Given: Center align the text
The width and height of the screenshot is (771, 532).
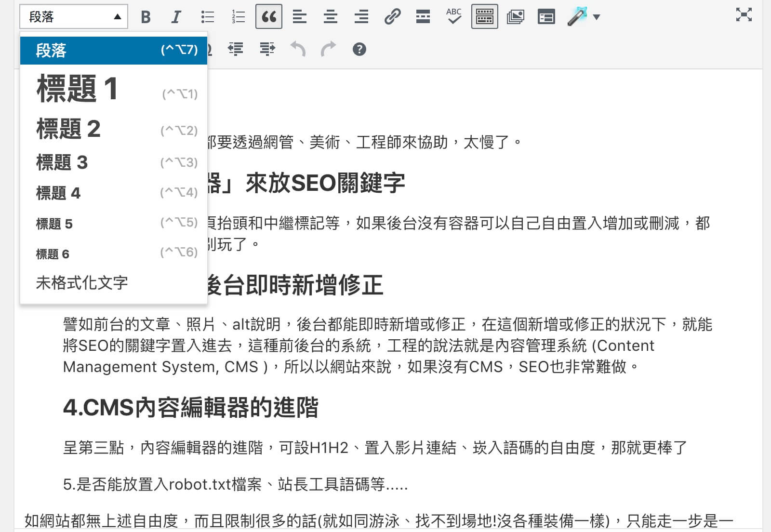Looking at the screenshot, I should 331,17.
